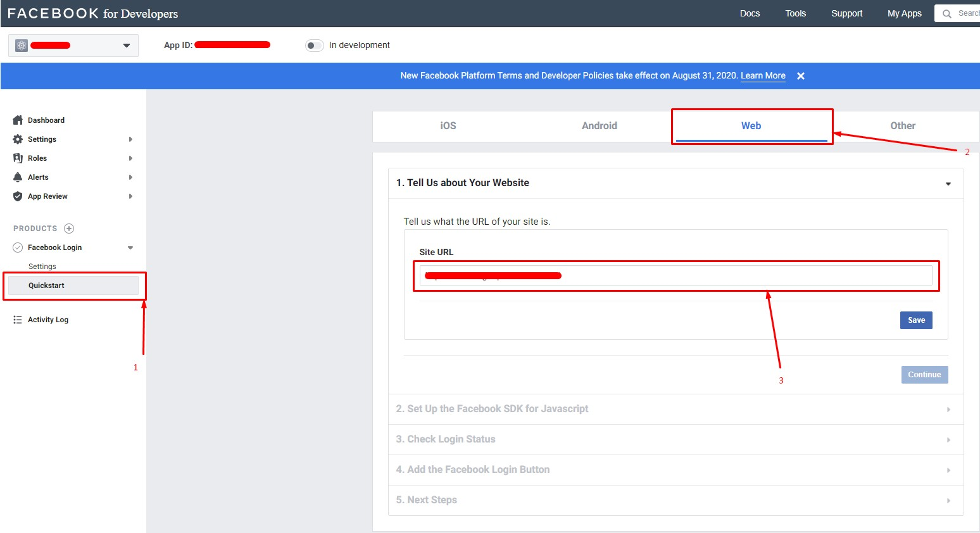Screen dimensions: 980x533
Task: Open Facebook Login product in sidebar
Action: click(55, 248)
